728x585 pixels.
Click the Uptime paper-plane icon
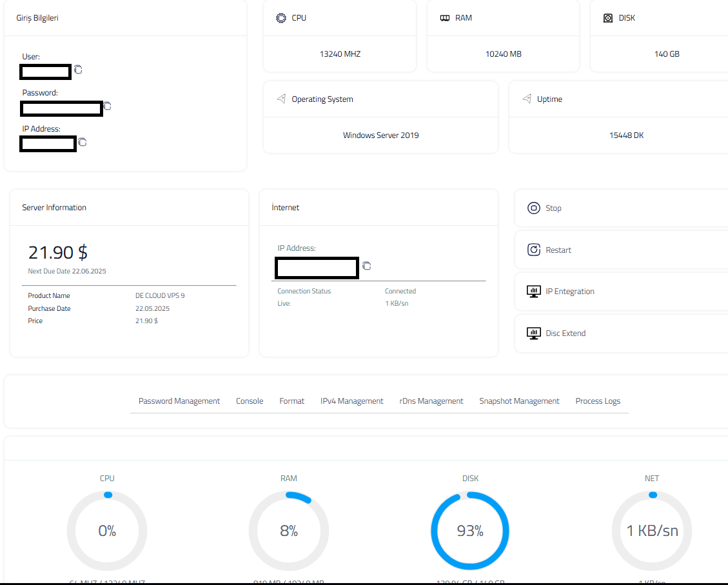point(527,99)
